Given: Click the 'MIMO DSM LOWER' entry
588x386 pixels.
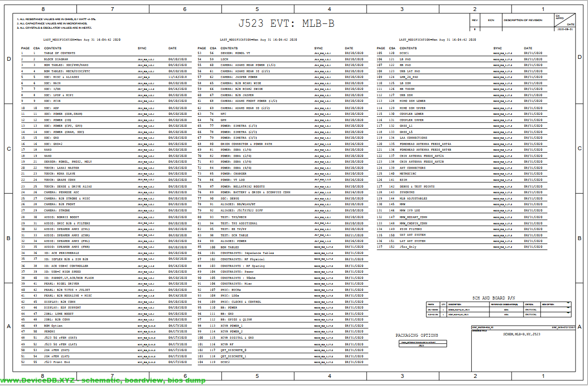Looking at the screenshot, I should 413,101.
